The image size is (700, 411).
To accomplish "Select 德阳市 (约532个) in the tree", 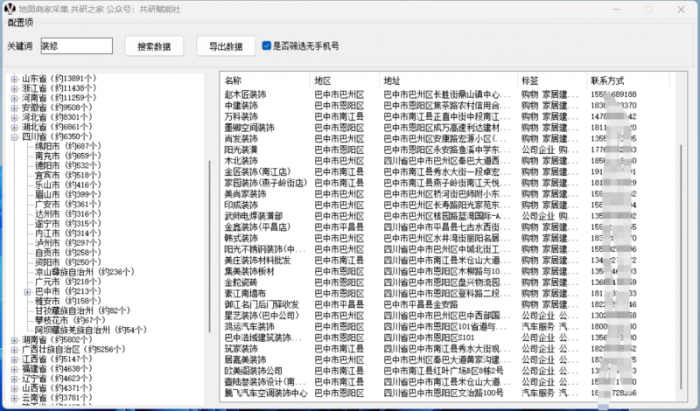I will tap(68, 166).
